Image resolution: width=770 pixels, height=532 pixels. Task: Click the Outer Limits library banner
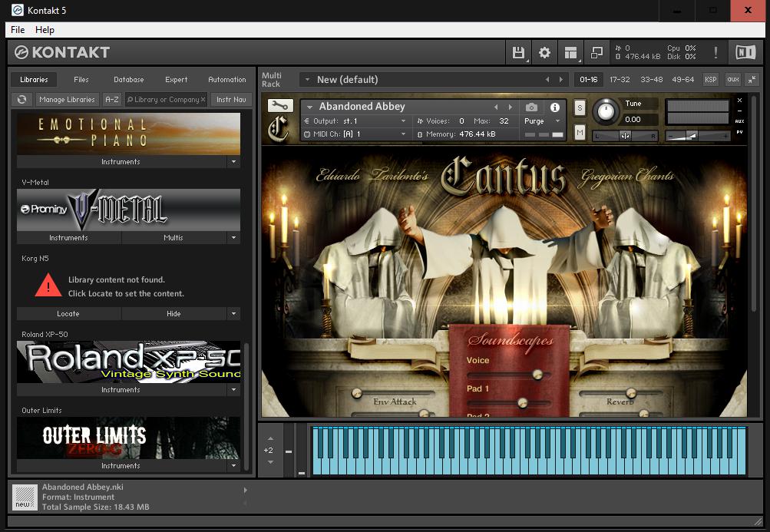(x=129, y=438)
